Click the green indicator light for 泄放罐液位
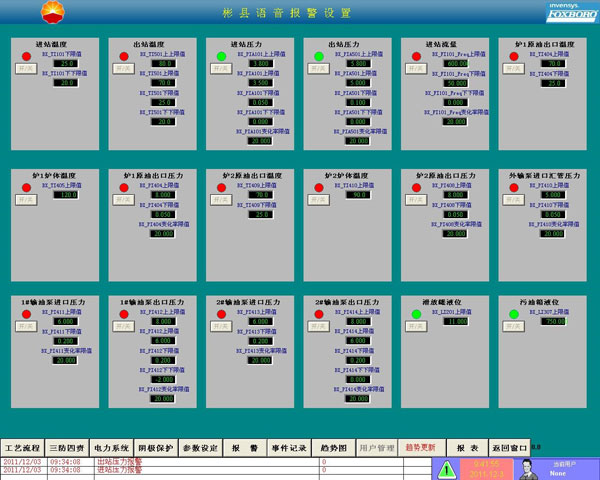This screenshot has height=480, width=600. click(x=417, y=314)
